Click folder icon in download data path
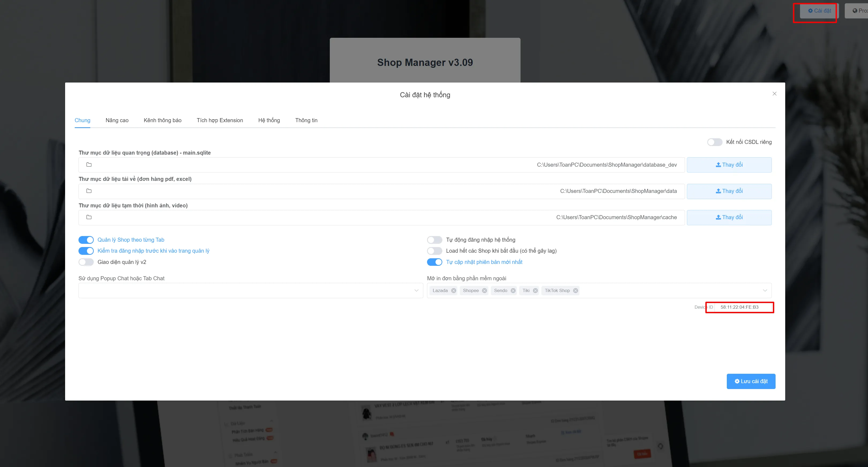Image resolution: width=868 pixels, height=467 pixels. (89, 191)
